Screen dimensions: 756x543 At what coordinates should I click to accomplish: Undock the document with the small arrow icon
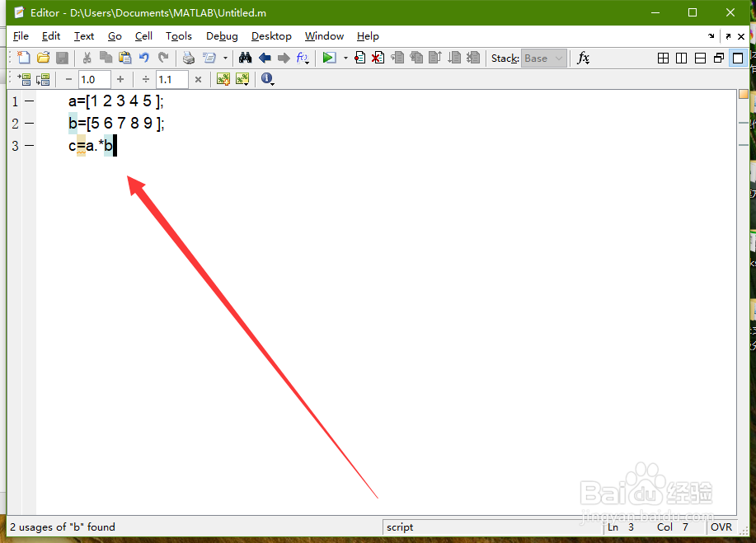tap(728, 36)
